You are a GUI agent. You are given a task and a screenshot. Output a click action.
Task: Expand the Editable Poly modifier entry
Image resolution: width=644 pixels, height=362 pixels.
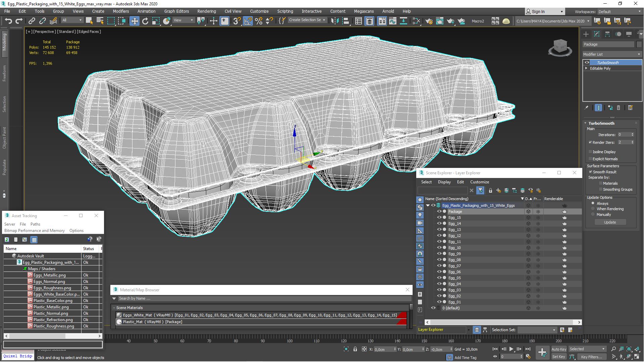coord(586,68)
